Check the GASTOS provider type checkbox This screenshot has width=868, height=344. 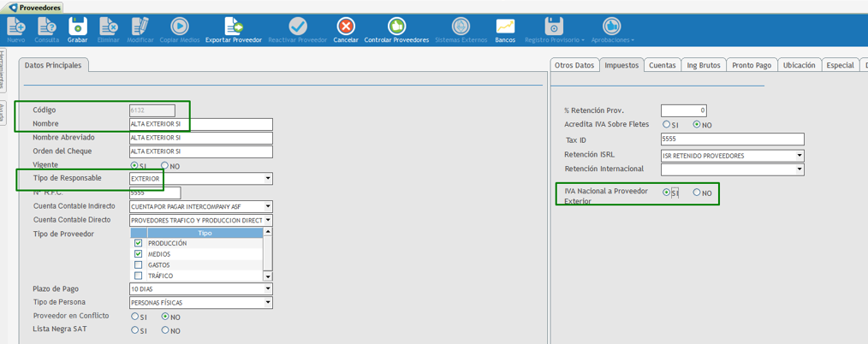click(139, 265)
